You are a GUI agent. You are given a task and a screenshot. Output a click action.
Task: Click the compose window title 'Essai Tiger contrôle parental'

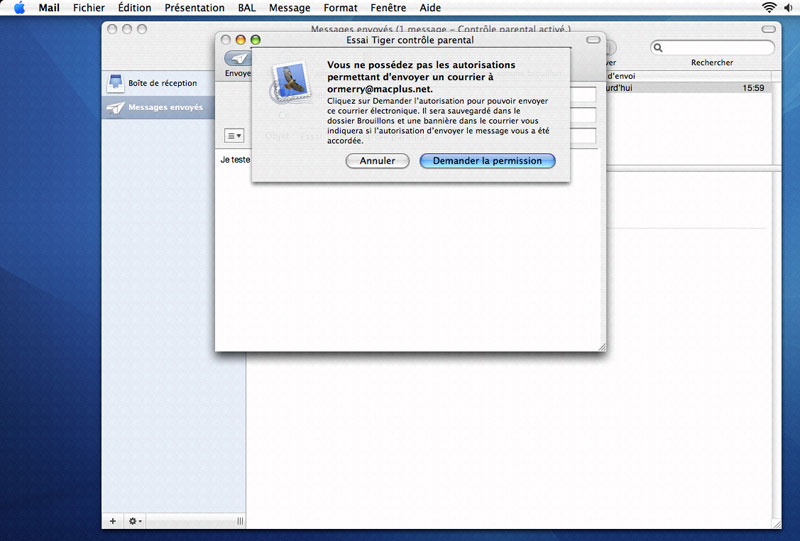[410, 40]
